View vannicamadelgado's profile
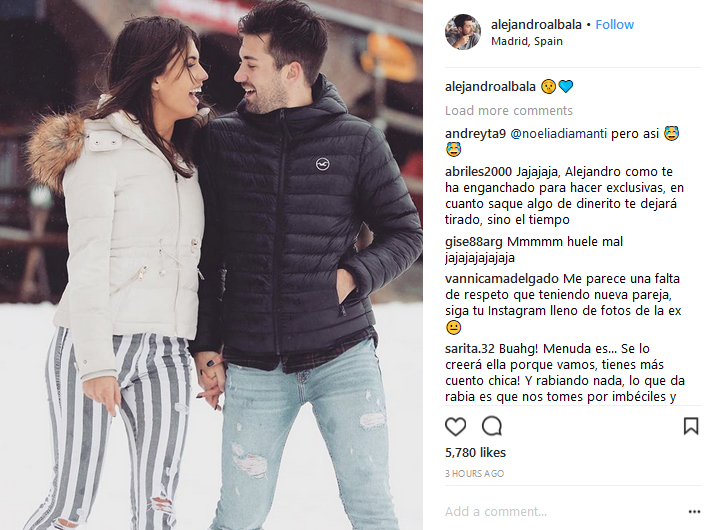Image resolution: width=704 pixels, height=530 pixels. (x=502, y=279)
